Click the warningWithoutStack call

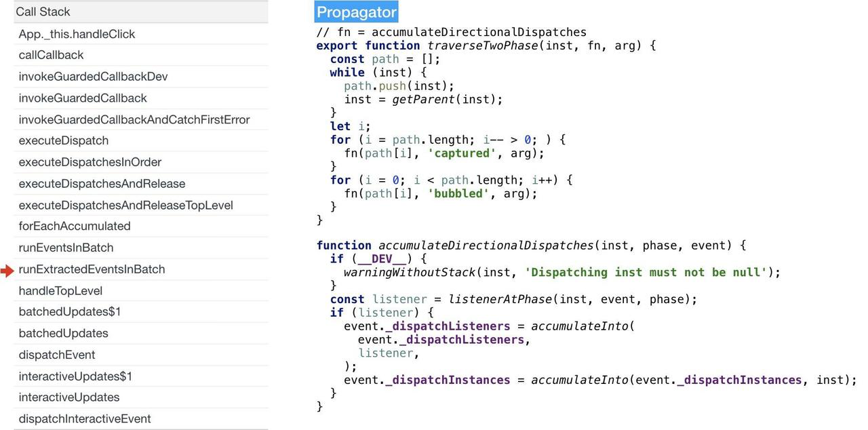[410, 272]
